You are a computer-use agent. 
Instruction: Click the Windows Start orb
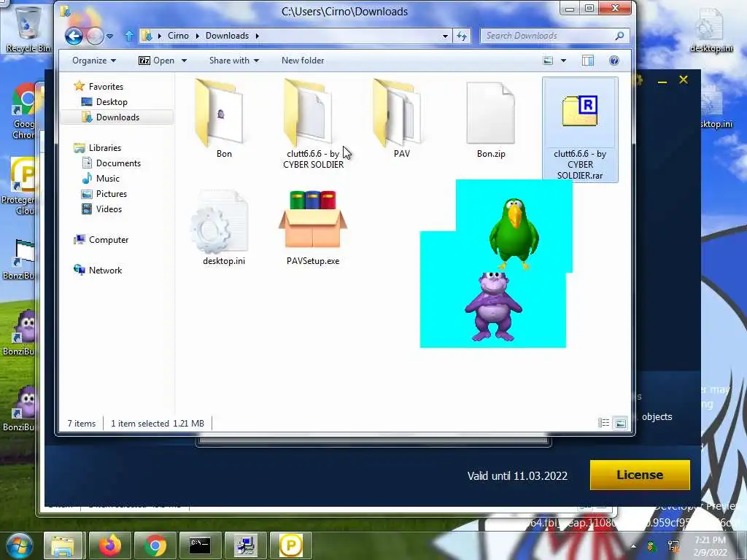click(19, 545)
